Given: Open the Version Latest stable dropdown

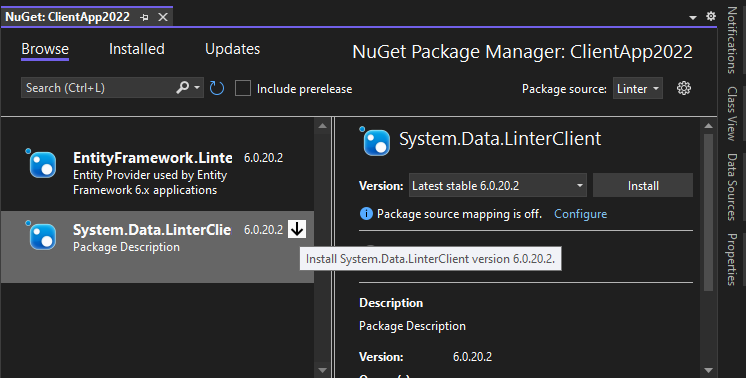Looking at the screenshot, I should click(x=498, y=185).
